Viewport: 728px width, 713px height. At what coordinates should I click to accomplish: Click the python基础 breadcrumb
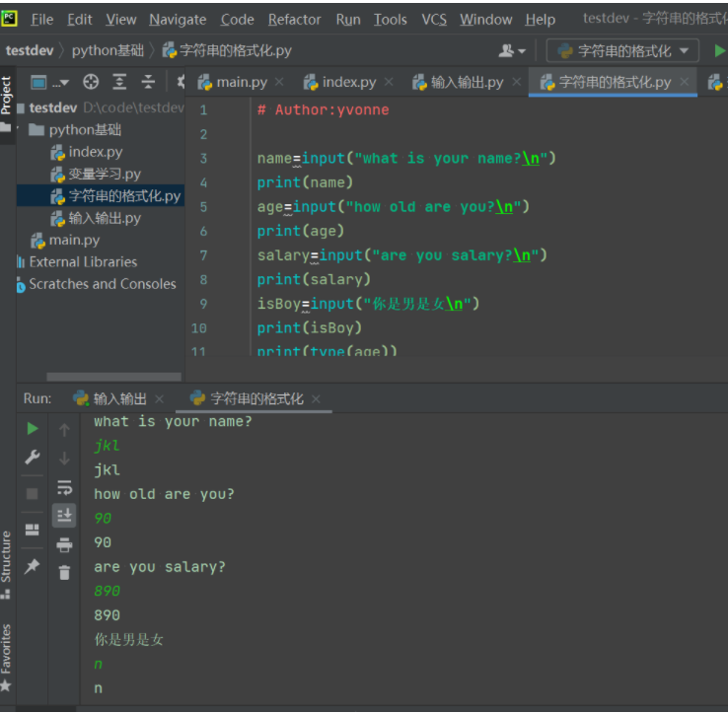click(108, 50)
